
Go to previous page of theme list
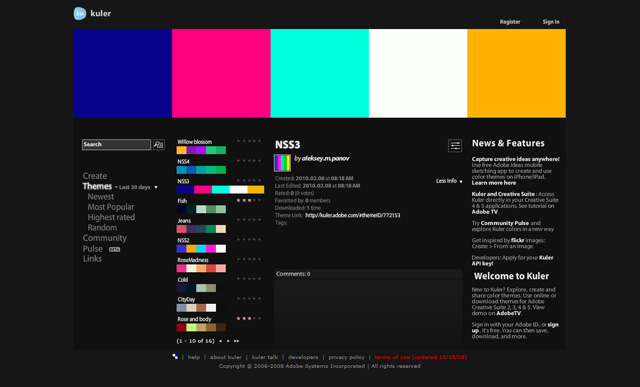[220, 341]
